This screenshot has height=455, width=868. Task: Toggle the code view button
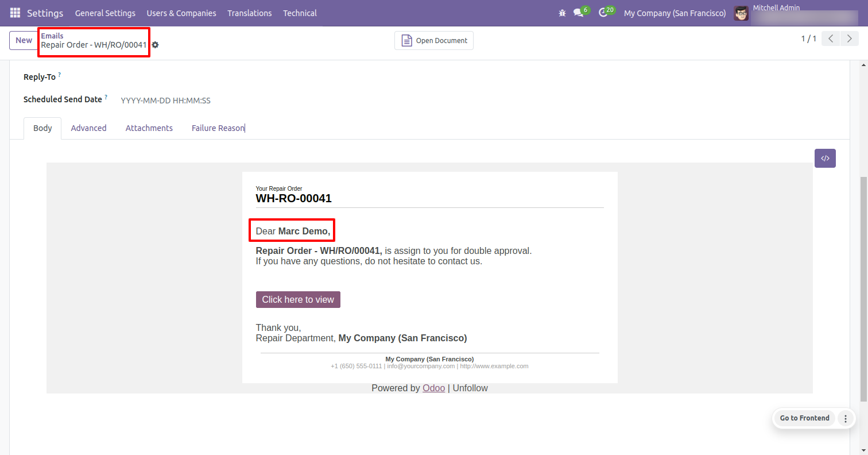click(825, 158)
